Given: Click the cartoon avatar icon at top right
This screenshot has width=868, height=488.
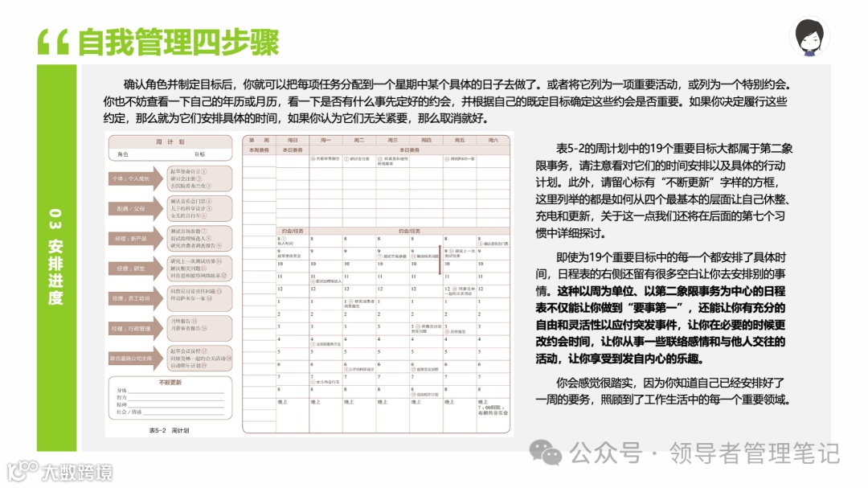Looking at the screenshot, I should 809,37.
